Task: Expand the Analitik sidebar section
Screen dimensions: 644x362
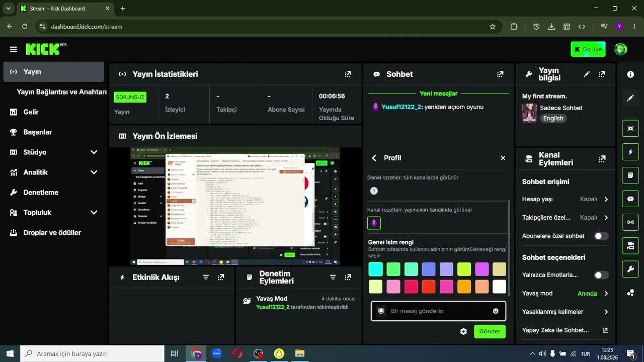Action: (94, 172)
